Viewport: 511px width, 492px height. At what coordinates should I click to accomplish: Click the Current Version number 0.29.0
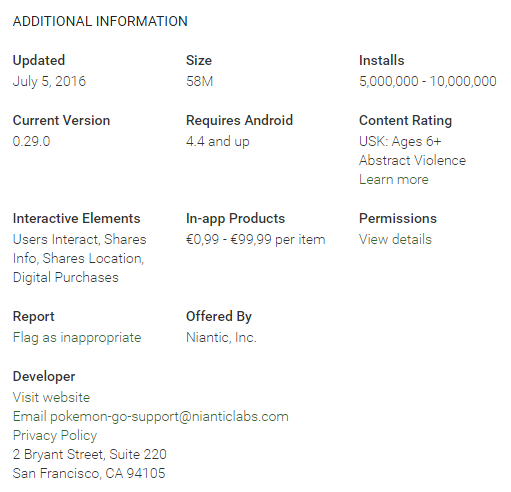[31, 141]
